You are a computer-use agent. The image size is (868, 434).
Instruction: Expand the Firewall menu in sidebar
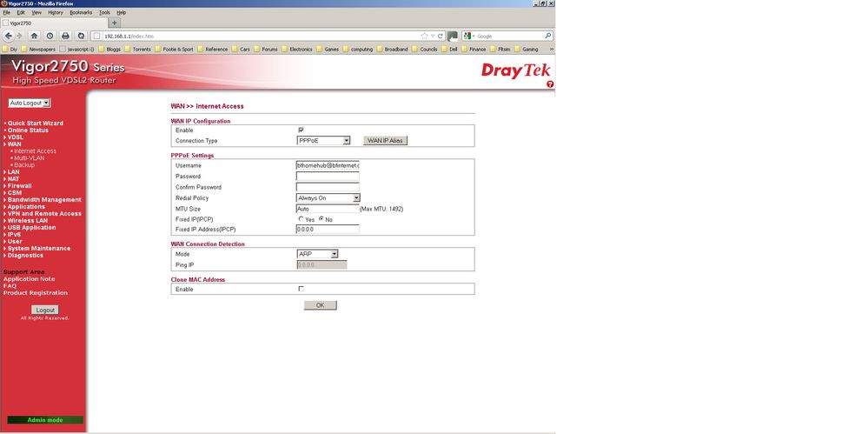pos(19,185)
